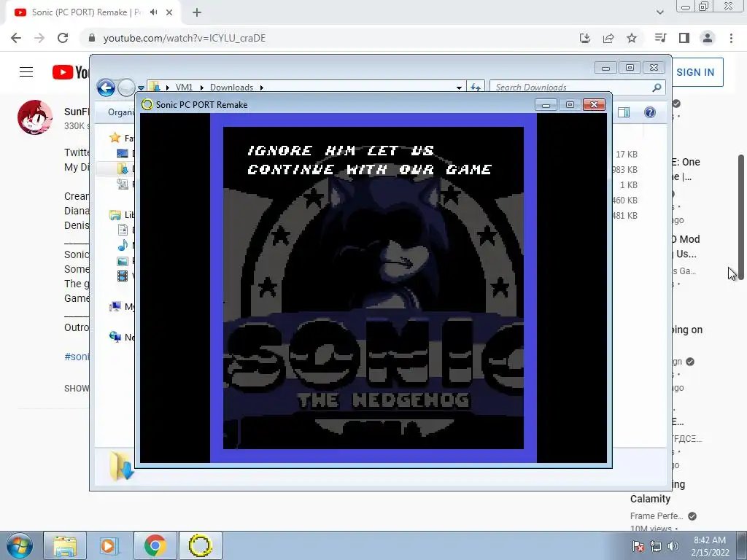Open Windows Media Player taskbar icon
The height and width of the screenshot is (560, 747).
(x=109, y=545)
